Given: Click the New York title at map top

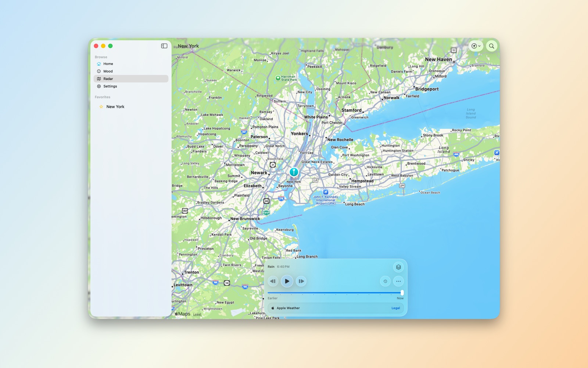Looking at the screenshot, I should [x=188, y=46].
